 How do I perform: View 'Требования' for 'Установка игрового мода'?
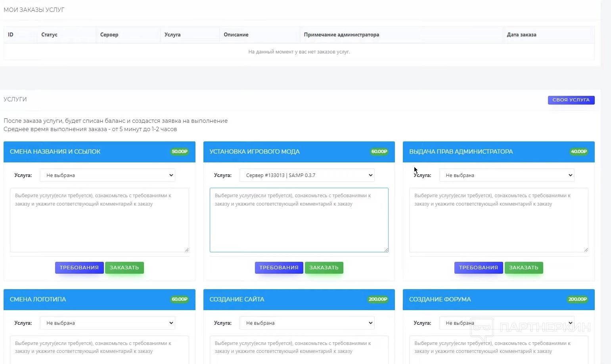[279, 268]
